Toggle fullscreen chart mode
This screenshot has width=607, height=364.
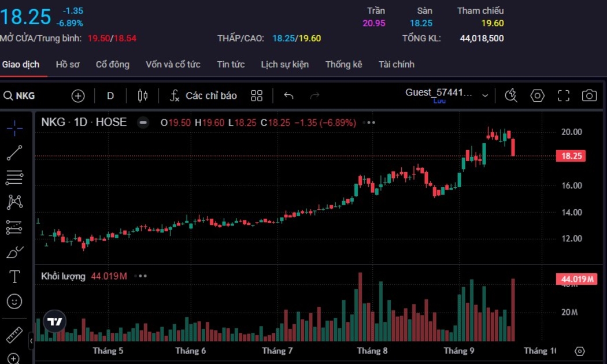point(564,96)
